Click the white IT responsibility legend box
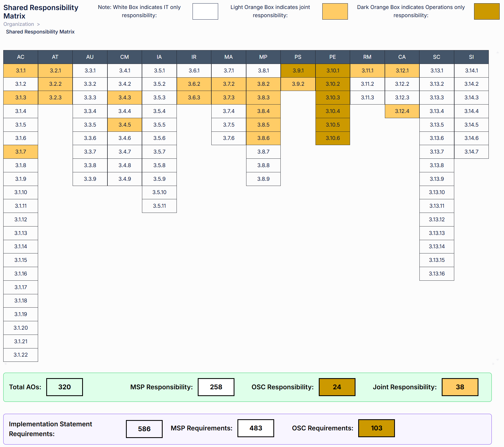This screenshot has height=447, width=504. (205, 11)
